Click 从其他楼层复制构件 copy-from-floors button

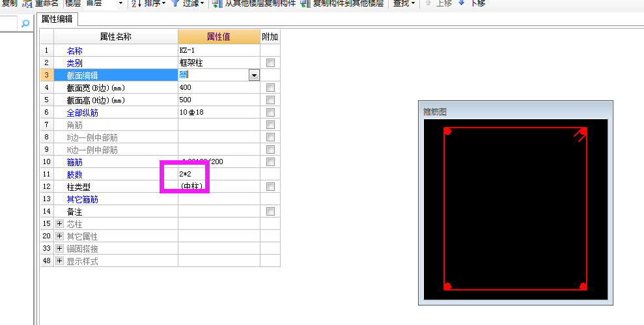click(x=254, y=3)
